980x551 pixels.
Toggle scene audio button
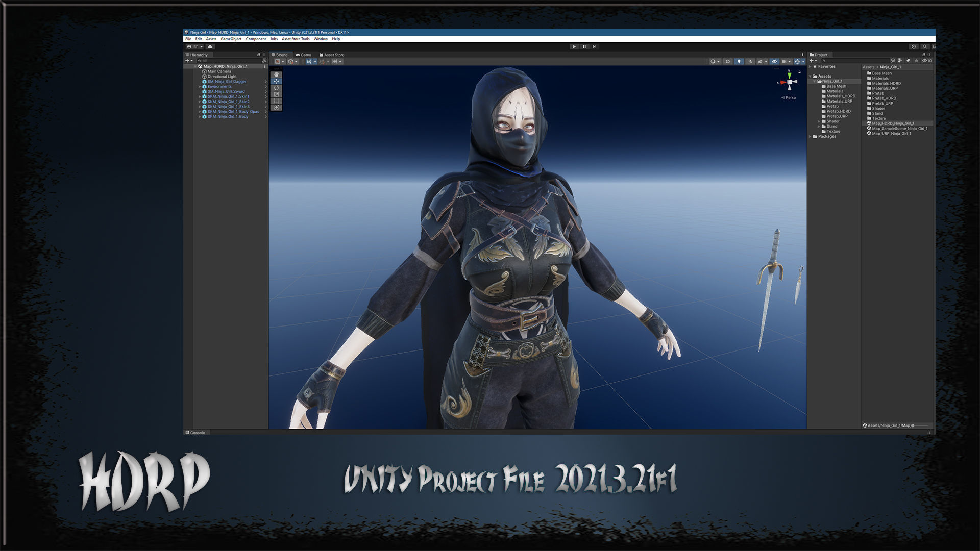pyautogui.click(x=750, y=61)
